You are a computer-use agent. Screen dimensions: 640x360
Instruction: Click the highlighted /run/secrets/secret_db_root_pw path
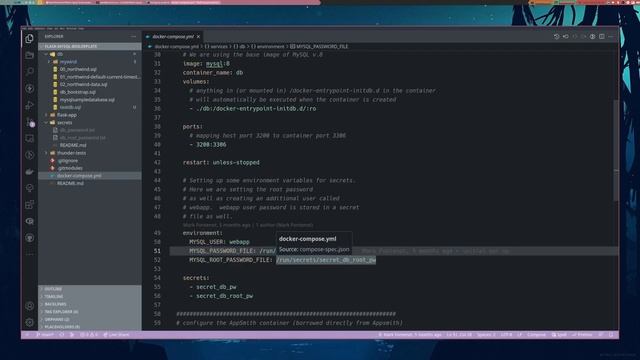point(326,260)
